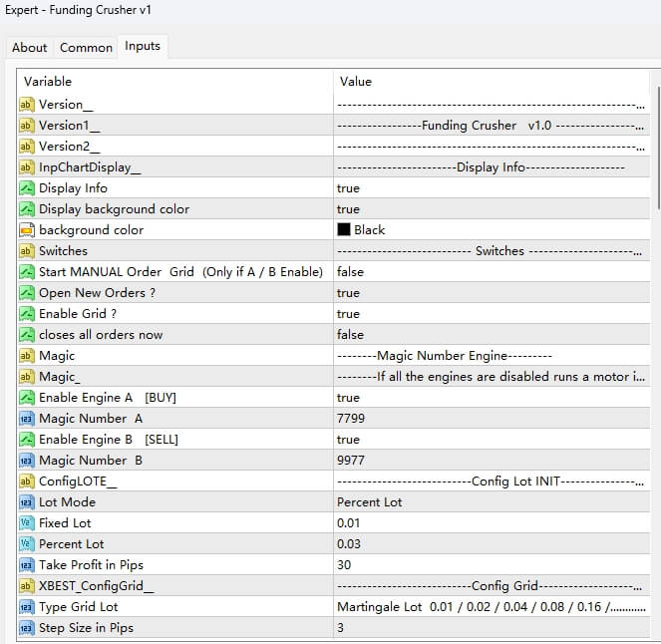661x644 pixels.
Task: Click the integer icon beside Magic Number B
Action: [x=27, y=461]
